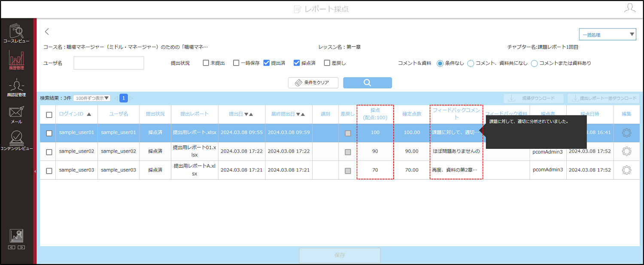Open 提出用レポート01.xlsx file link
The image size is (644, 265).
click(x=194, y=151)
